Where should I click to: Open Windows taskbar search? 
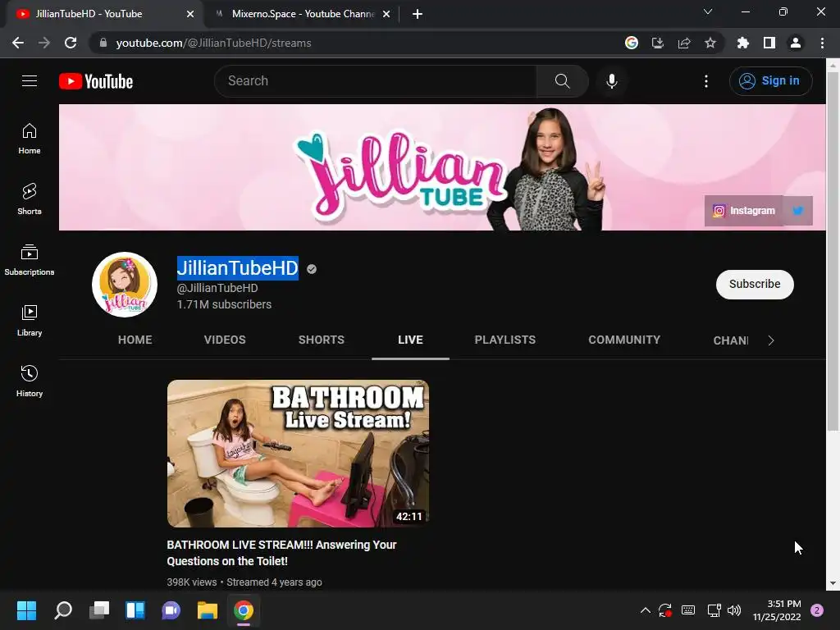(63, 610)
